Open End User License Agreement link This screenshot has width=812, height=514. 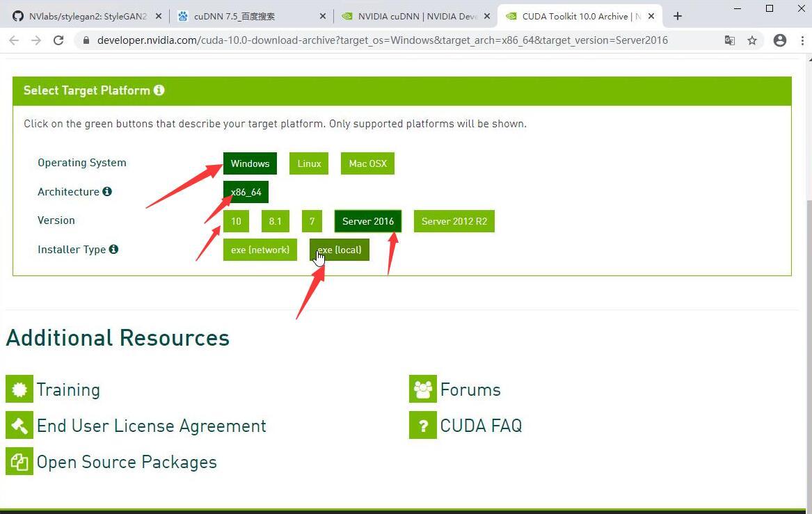[x=151, y=426]
